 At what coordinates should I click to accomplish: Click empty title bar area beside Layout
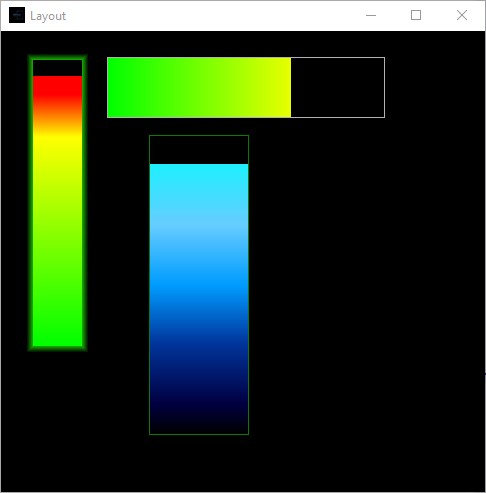[x=213, y=16]
